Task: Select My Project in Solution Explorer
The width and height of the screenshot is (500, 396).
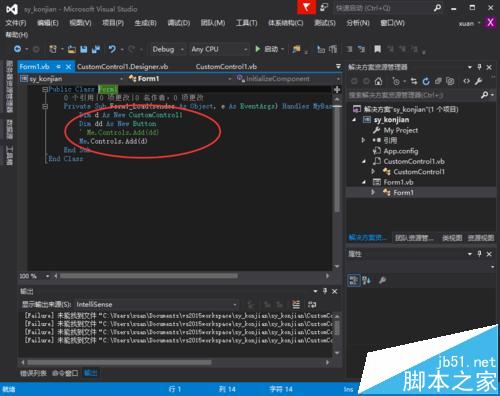Action: [401, 130]
